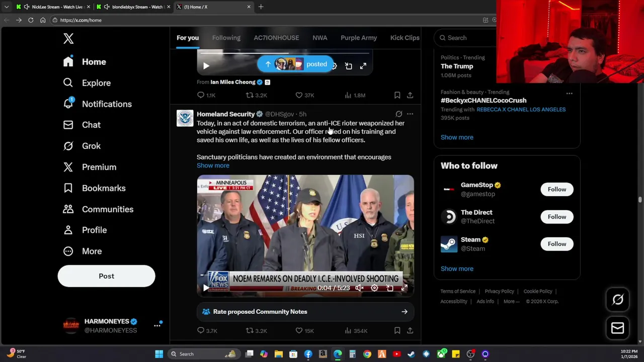Show more Who to follow suggestions
This screenshot has width=644, height=362.
click(x=457, y=268)
